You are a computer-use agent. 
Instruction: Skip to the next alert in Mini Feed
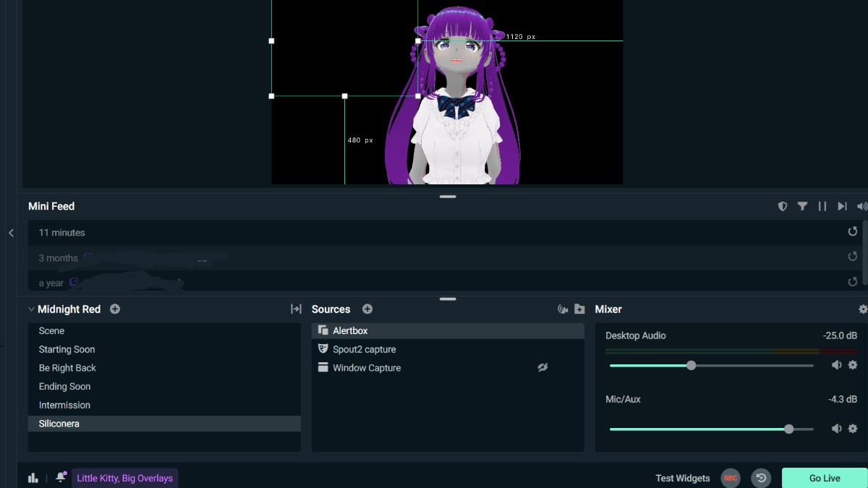tap(842, 206)
